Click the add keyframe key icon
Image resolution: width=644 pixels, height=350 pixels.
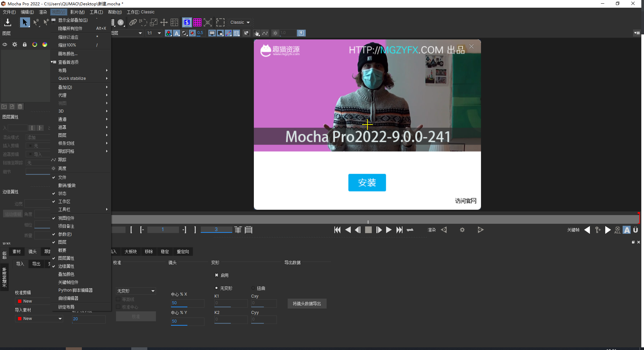(x=598, y=230)
